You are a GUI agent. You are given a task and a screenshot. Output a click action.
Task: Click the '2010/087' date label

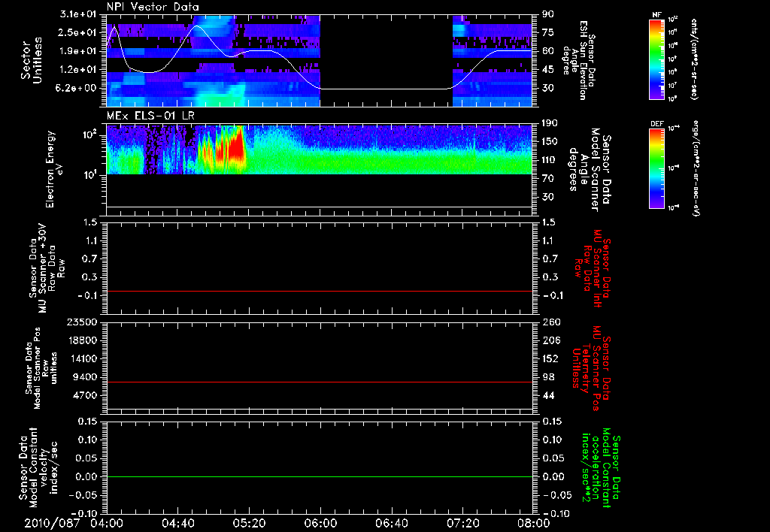click(x=51, y=523)
